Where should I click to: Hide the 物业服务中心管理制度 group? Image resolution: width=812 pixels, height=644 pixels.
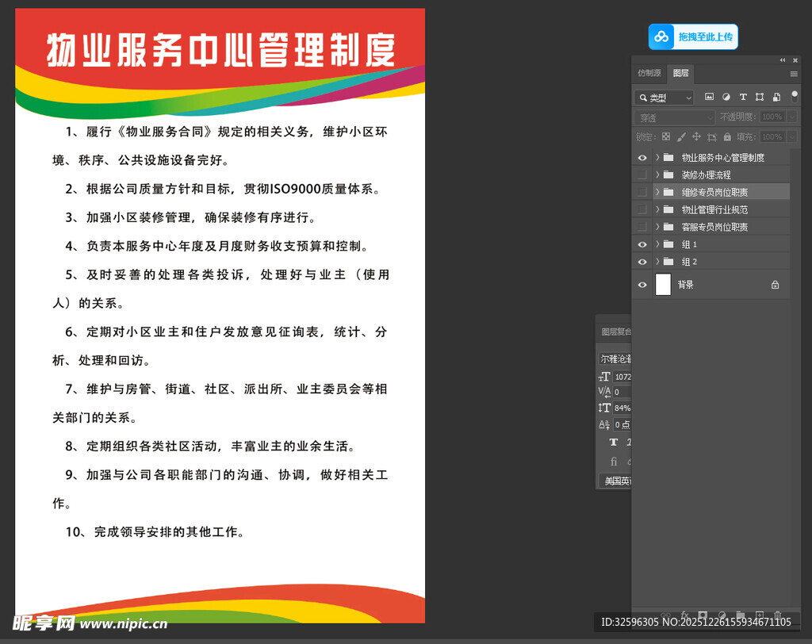tap(642, 157)
